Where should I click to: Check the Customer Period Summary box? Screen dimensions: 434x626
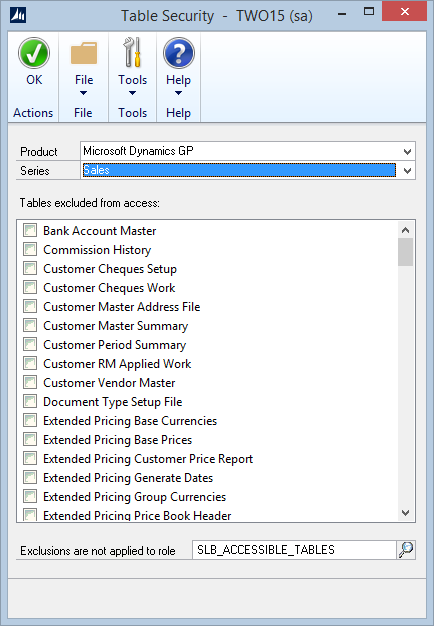tap(30, 344)
